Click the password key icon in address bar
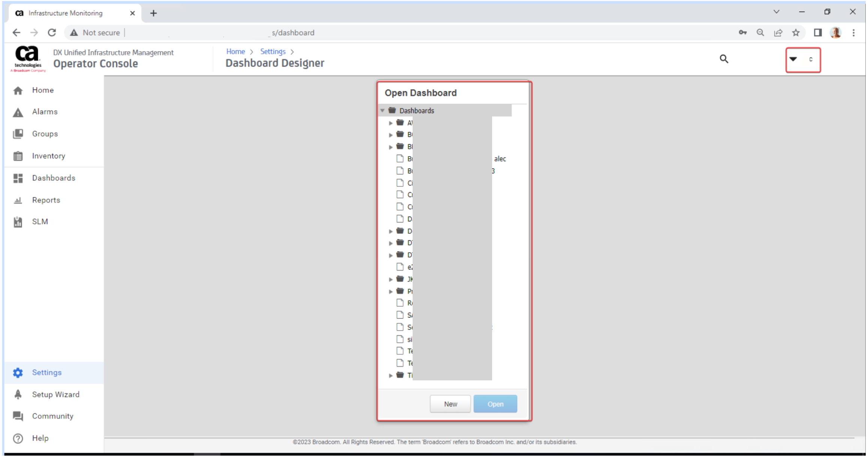Image resolution: width=868 pixels, height=456 pixels. 743,33
